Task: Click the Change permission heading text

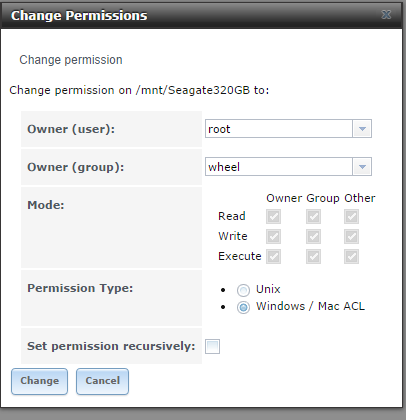Action: [x=71, y=60]
